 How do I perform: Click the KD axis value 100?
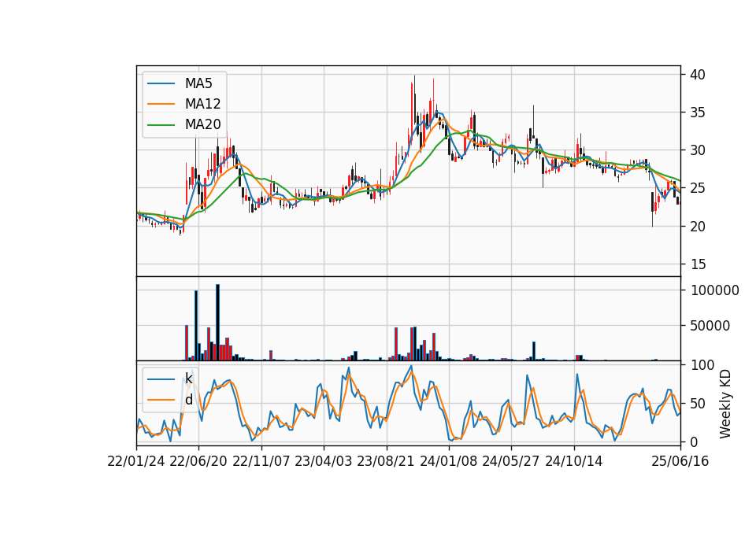tap(703, 365)
